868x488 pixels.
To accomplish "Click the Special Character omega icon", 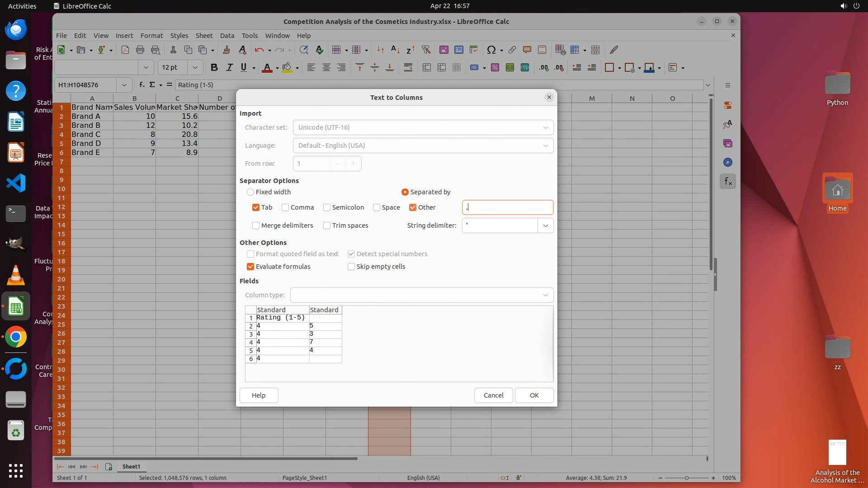I will tap(491, 50).
